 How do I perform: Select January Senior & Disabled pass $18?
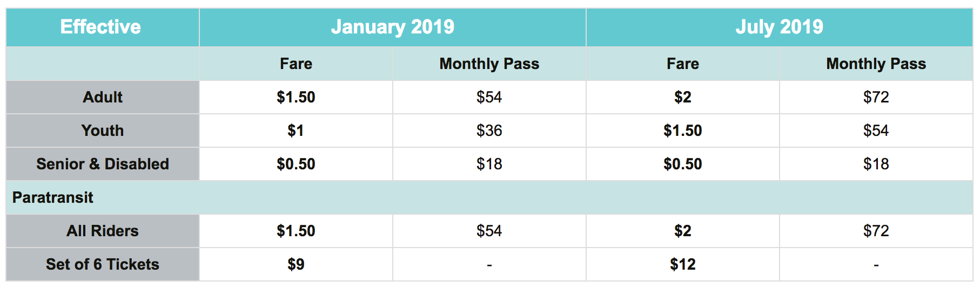pos(489,164)
